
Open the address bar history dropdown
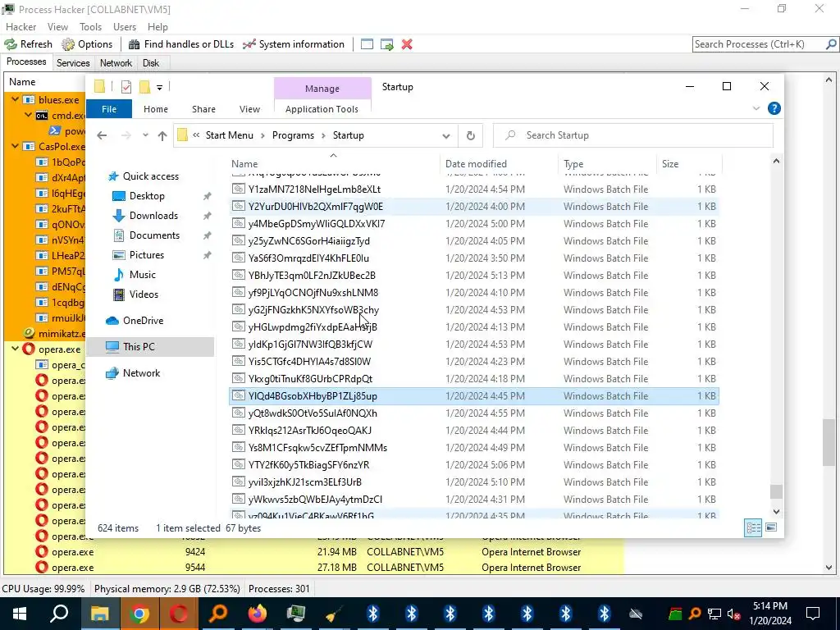[445, 135]
